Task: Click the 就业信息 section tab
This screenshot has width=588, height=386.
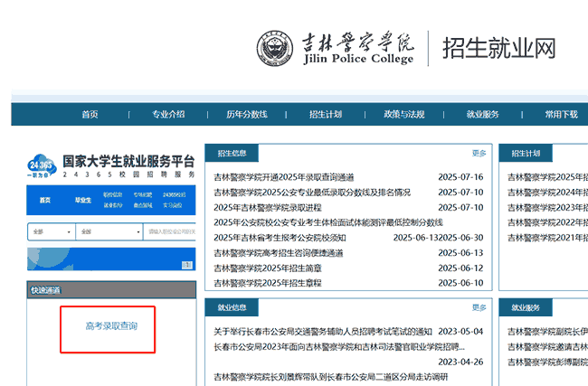Action: (x=232, y=307)
